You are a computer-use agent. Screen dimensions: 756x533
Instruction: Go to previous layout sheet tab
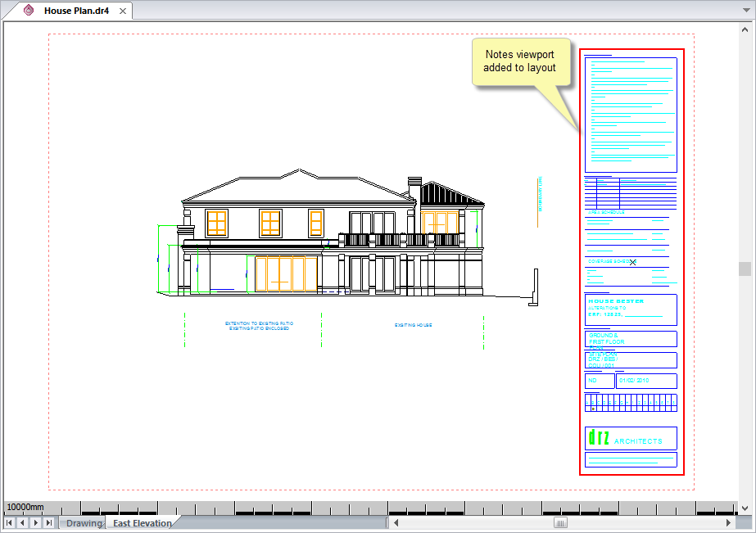(x=23, y=522)
